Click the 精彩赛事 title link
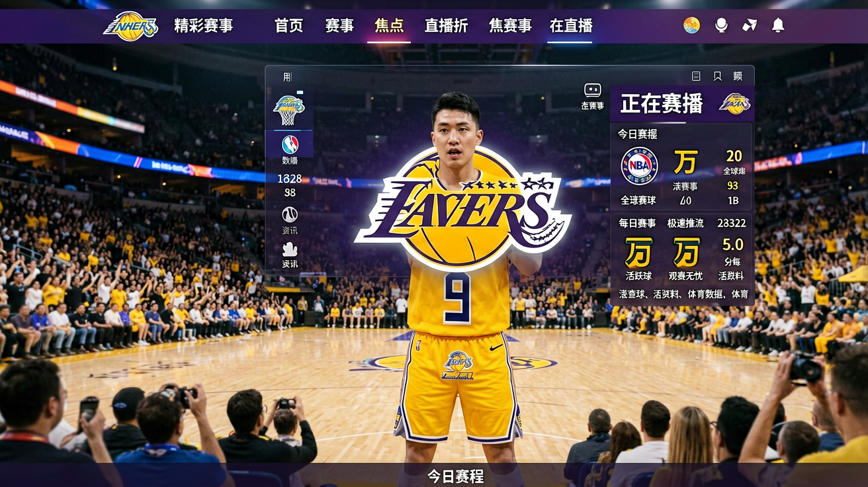This screenshot has height=487, width=868. [204, 26]
